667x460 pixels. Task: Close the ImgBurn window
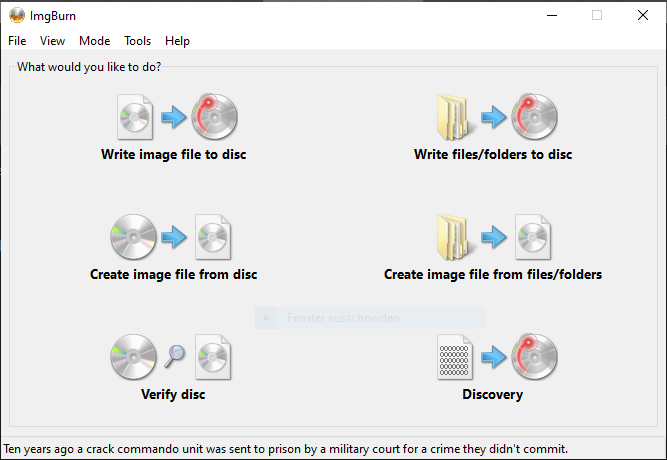pyautogui.click(x=643, y=15)
